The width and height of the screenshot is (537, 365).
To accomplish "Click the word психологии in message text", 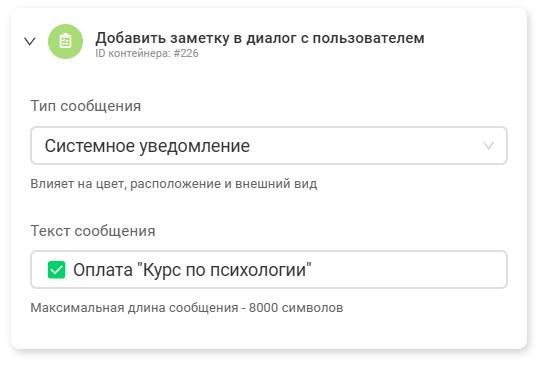I will [258, 270].
